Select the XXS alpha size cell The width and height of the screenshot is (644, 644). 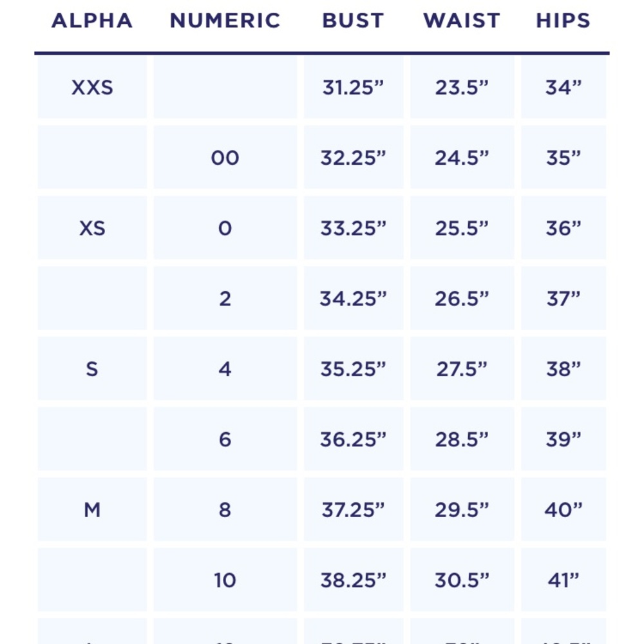point(92,87)
